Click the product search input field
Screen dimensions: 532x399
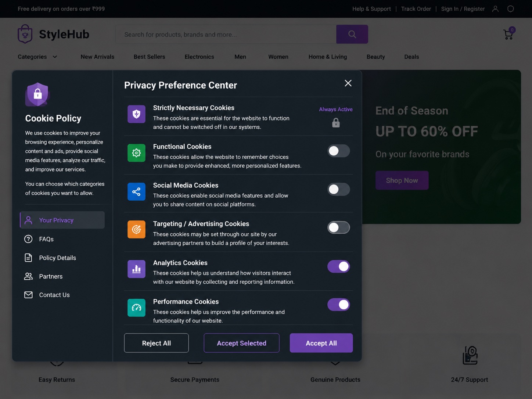coord(226,34)
